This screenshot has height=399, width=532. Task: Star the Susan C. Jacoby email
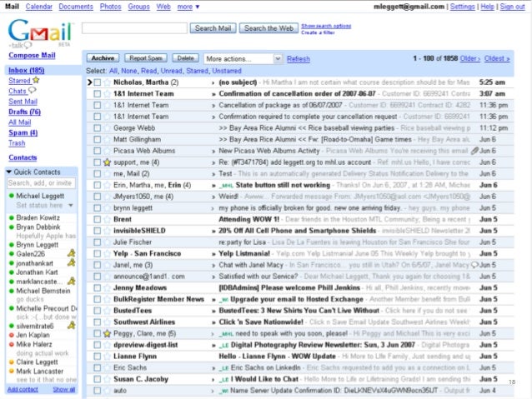click(108, 379)
